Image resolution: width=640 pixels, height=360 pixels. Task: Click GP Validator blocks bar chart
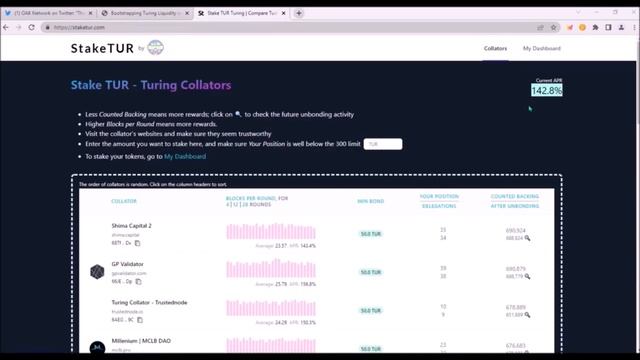point(271,269)
